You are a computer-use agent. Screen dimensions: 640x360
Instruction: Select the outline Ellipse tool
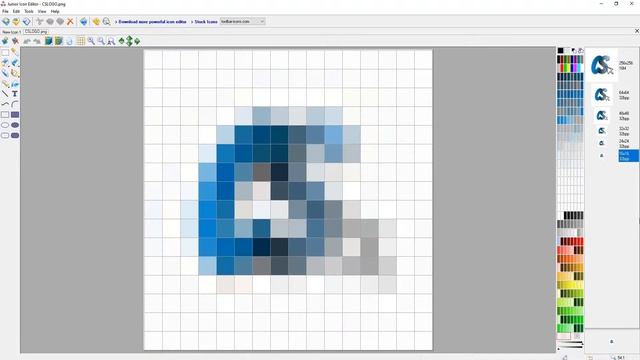click(5, 125)
